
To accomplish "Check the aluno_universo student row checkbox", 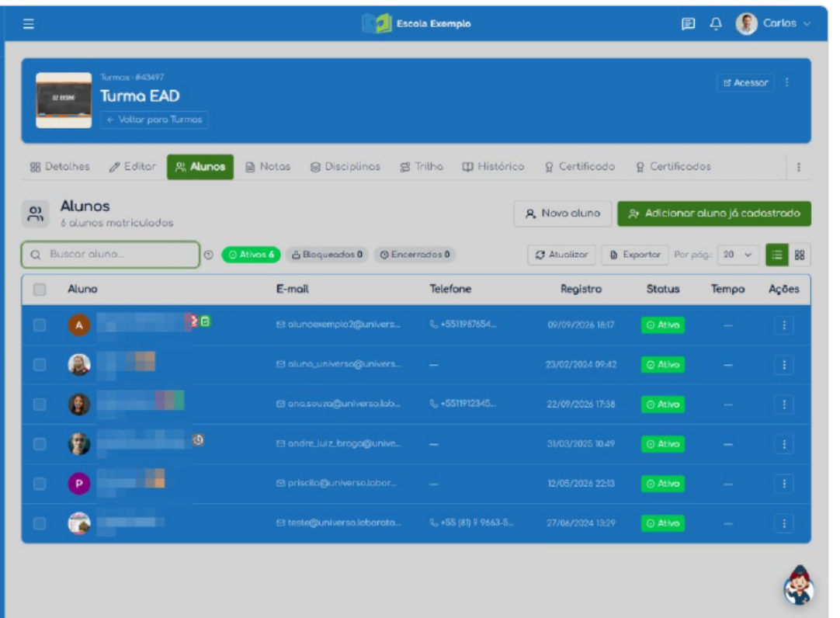I will click(39, 365).
